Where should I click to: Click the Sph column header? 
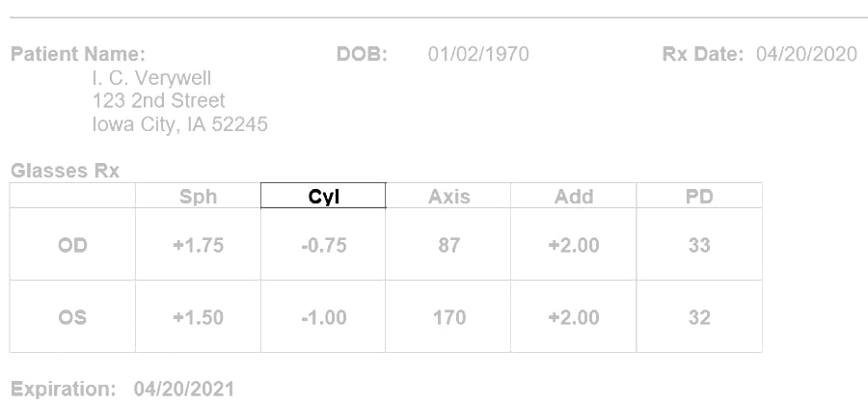[x=198, y=197]
